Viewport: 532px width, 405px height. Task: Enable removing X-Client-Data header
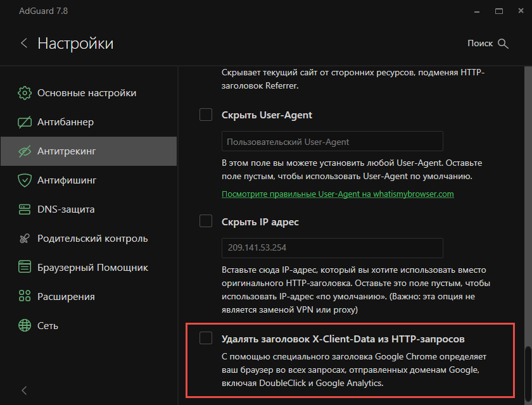(205, 339)
